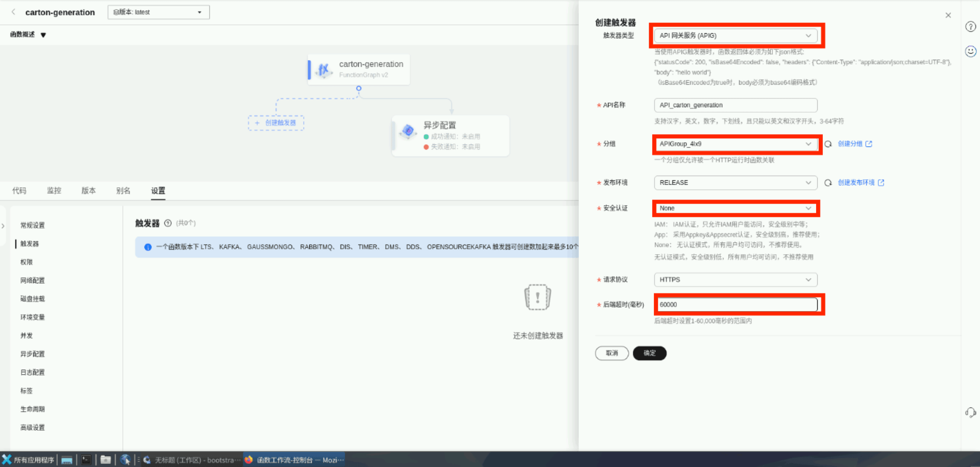Open the 触发器类型 APIG dropdown
Viewport: 980px width, 467px height.
[736, 35]
